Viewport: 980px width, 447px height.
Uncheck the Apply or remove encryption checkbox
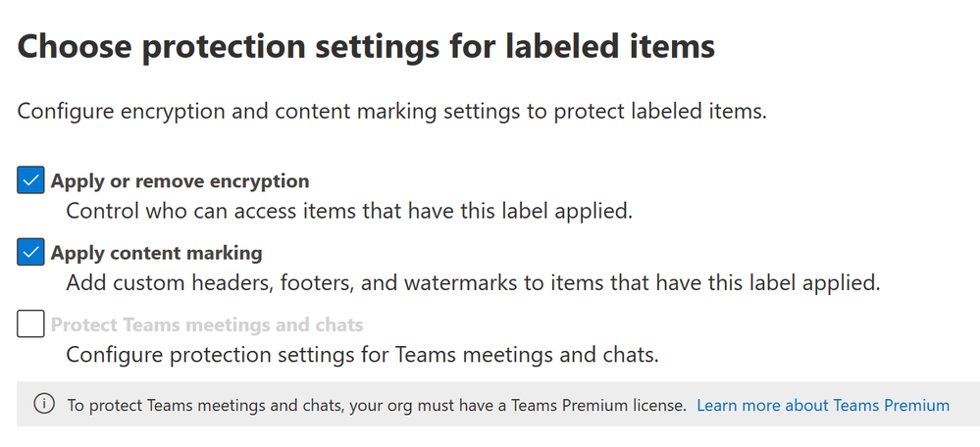click(30, 180)
